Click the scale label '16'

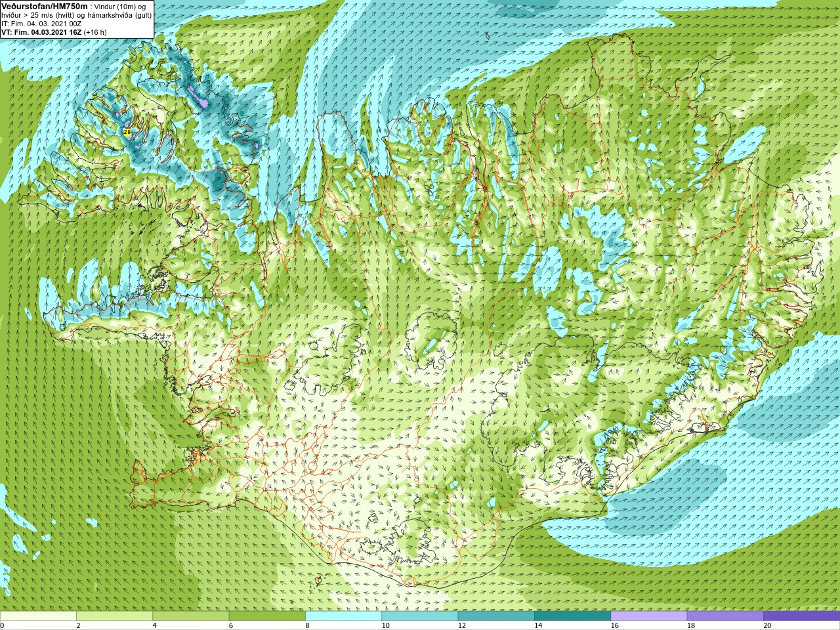coord(615,625)
